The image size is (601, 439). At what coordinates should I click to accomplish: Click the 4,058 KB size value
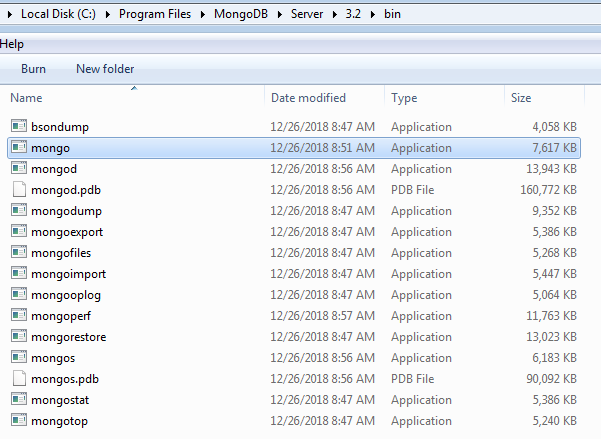(x=554, y=127)
